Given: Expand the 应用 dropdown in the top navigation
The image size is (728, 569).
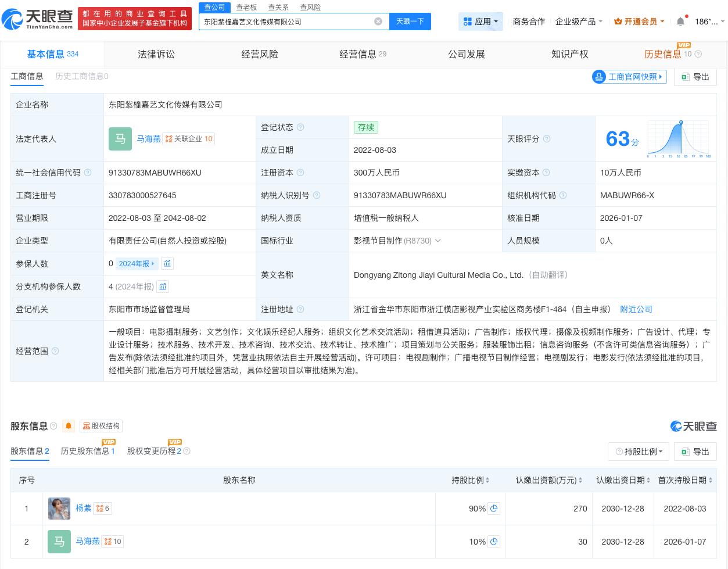Looking at the screenshot, I should coord(480,22).
